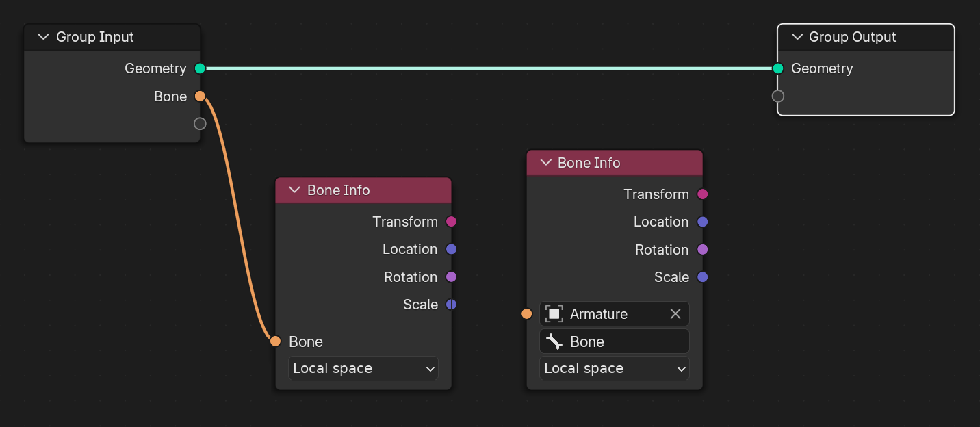This screenshot has width=980, height=427.
Task: Select the title of the Armature Bone Info node
Action: (x=589, y=163)
